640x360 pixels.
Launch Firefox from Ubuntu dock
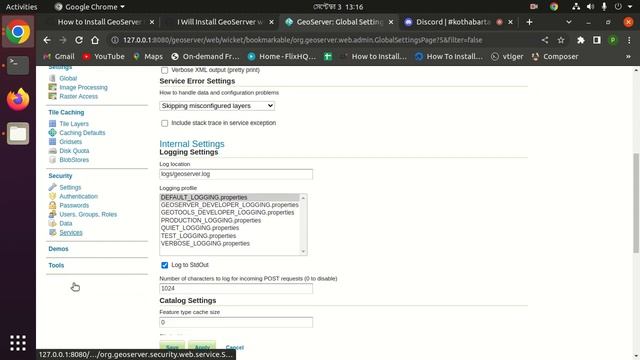[x=18, y=99]
